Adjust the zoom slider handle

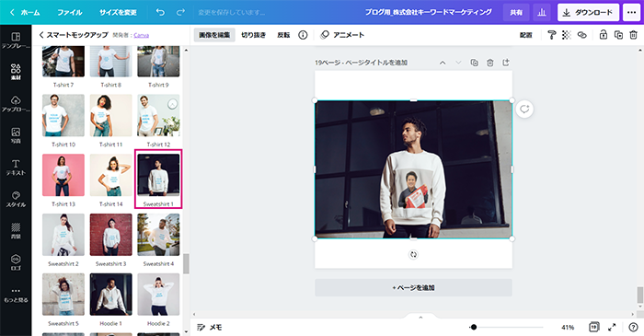pos(473,327)
